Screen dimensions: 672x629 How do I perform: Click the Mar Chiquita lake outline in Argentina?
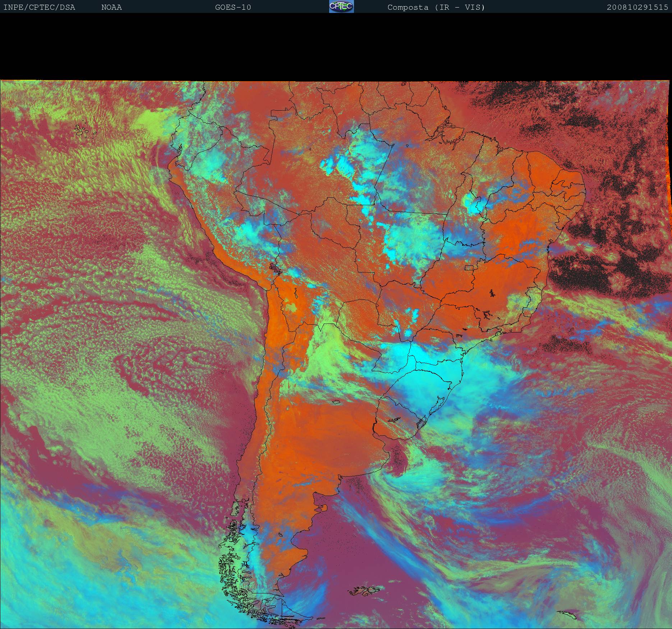(x=336, y=402)
